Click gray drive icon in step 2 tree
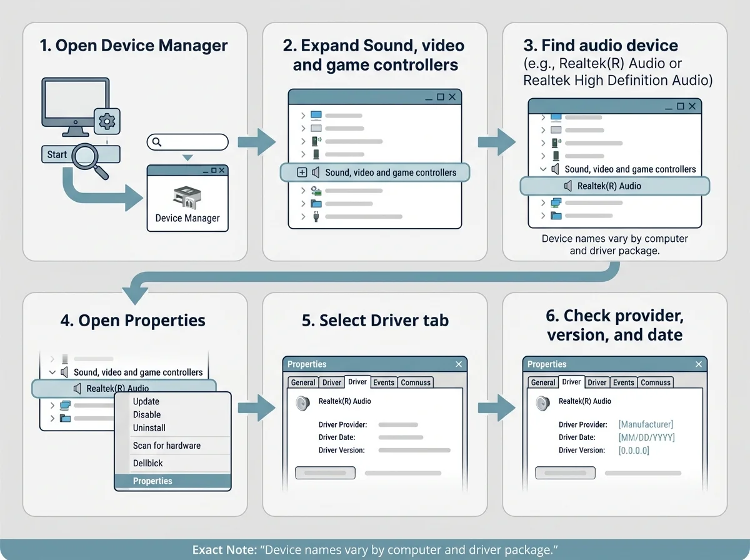 click(x=316, y=129)
